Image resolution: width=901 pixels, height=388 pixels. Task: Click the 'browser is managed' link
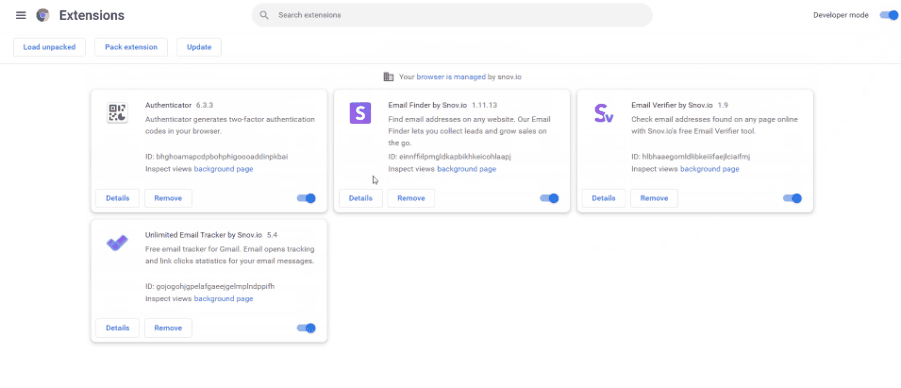pyautogui.click(x=451, y=76)
